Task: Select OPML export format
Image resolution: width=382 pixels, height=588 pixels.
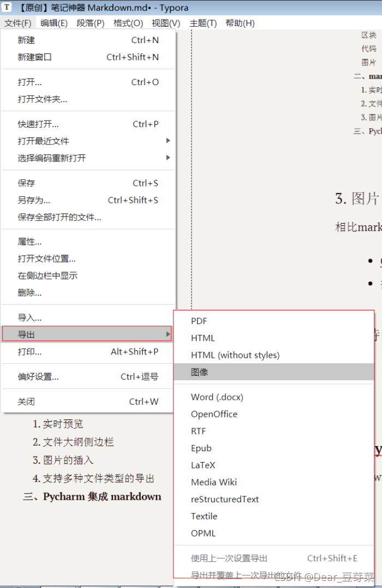Action: 274,533
